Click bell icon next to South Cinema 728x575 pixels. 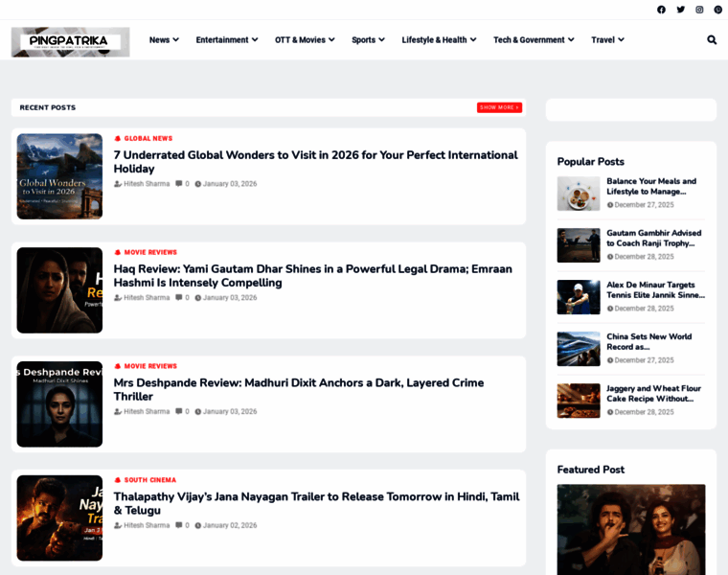click(118, 480)
